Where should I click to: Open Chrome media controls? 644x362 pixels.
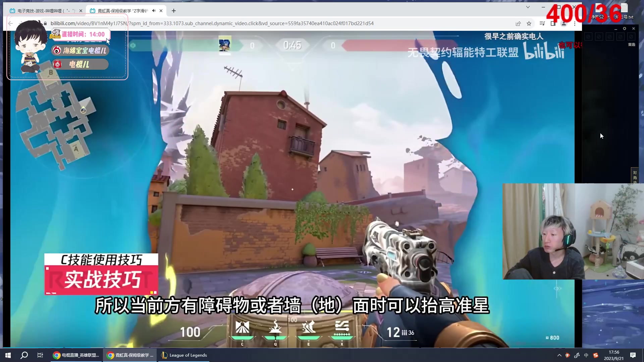pyautogui.click(x=542, y=23)
